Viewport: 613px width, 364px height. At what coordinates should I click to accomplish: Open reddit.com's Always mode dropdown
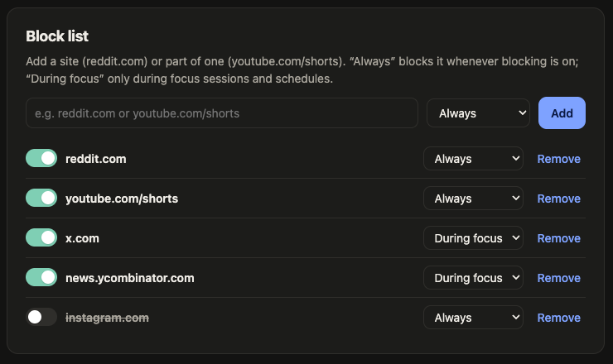click(473, 159)
